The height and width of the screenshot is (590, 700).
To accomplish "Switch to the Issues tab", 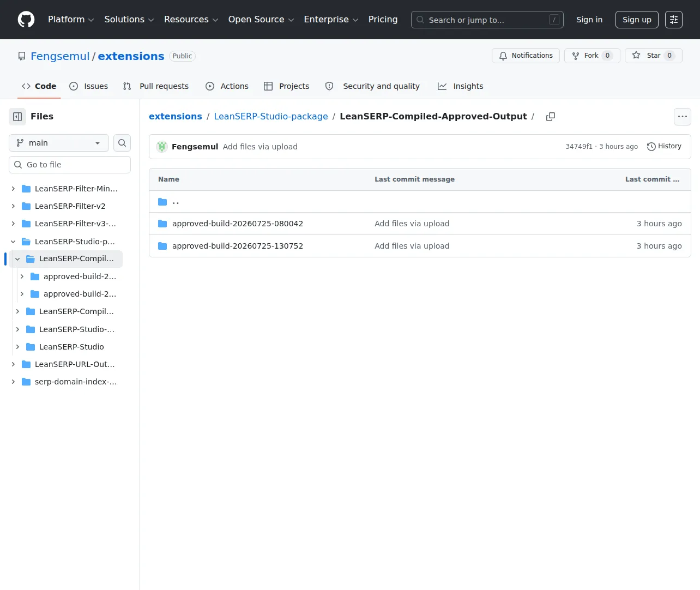I will pos(89,86).
